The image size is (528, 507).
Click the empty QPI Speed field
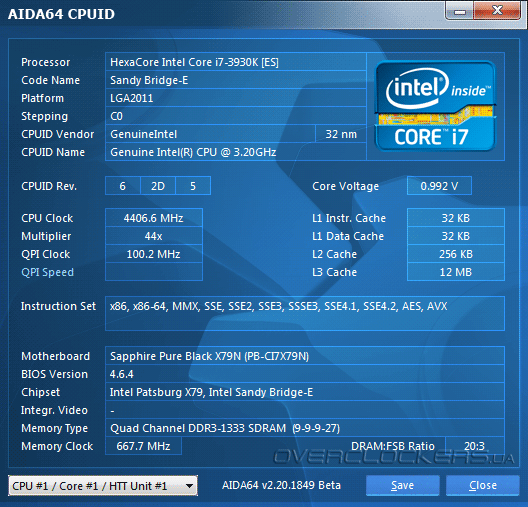[154, 272]
